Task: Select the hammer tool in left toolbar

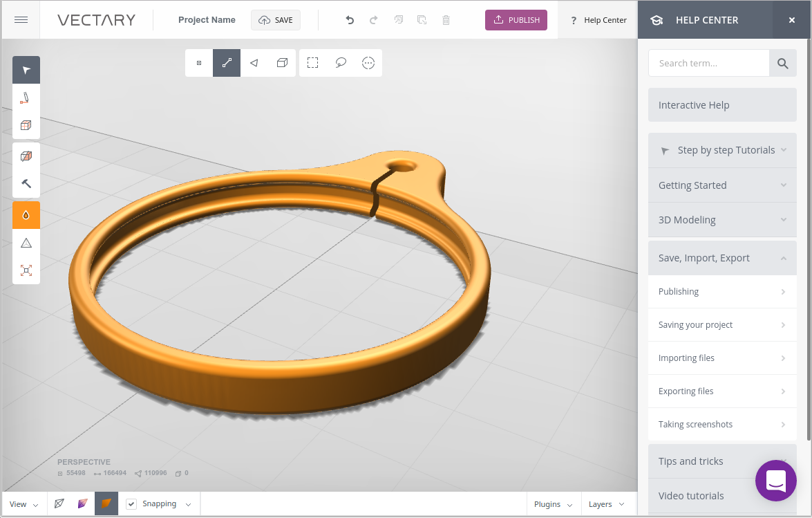Action: click(x=26, y=184)
